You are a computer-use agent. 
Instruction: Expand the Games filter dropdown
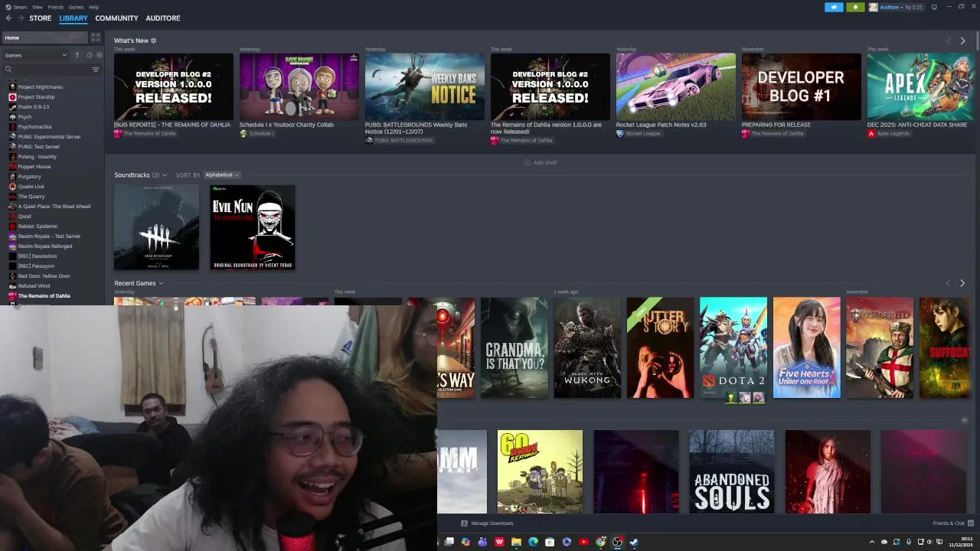pyautogui.click(x=36, y=55)
